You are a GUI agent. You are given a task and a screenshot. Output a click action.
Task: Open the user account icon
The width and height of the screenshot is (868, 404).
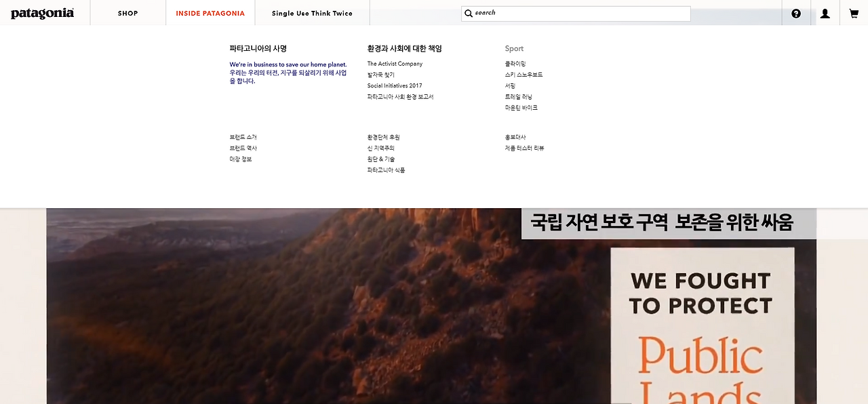[825, 14]
